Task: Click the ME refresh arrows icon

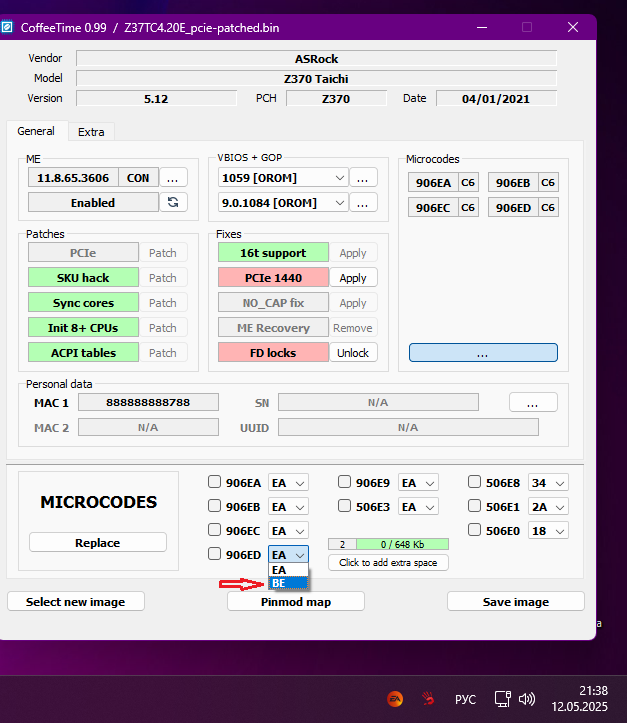Action: [x=173, y=202]
